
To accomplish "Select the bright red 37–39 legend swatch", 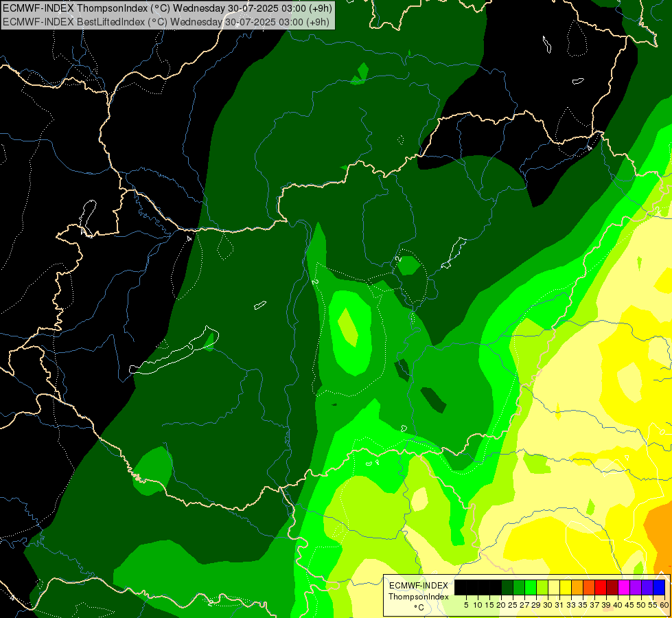I will [601, 587].
